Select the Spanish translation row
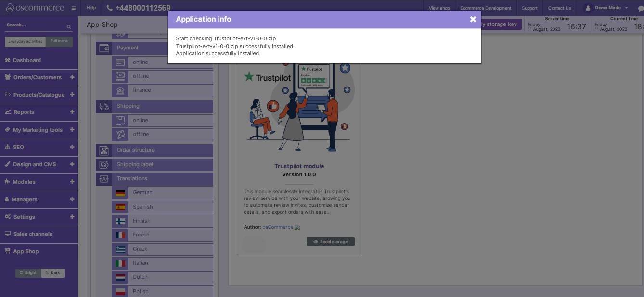The width and height of the screenshot is (644, 297). click(x=163, y=207)
